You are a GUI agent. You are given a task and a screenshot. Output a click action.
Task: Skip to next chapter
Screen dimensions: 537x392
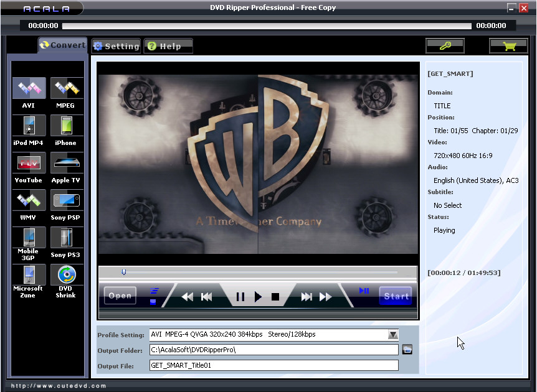pyautogui.click(x=307, y=297)
